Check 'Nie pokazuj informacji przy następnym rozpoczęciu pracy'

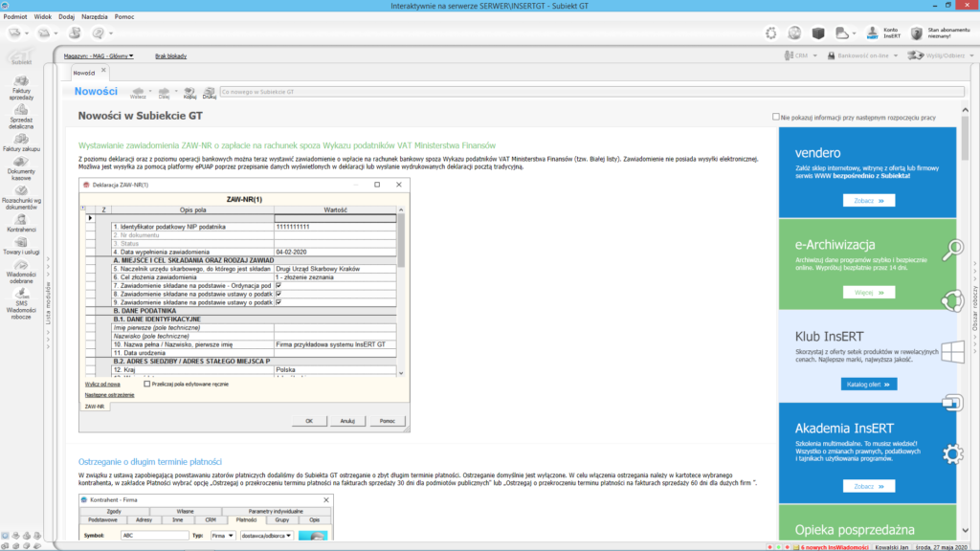pos(775,117)
